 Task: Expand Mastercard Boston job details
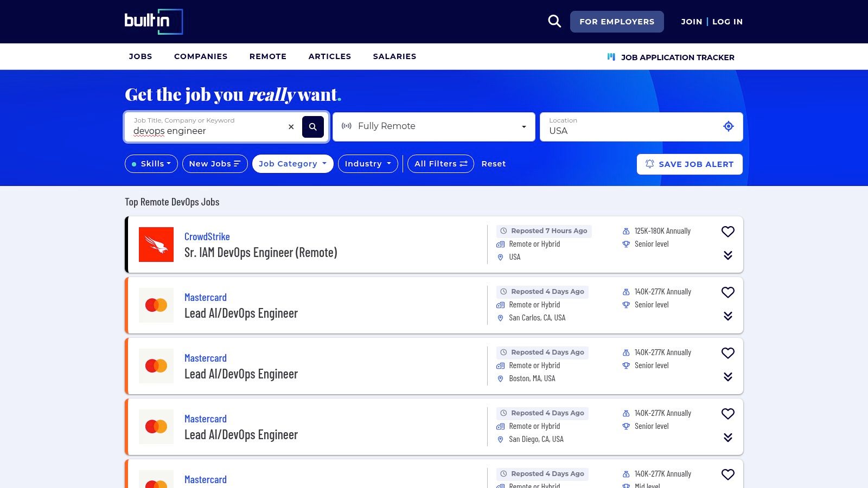coord(728,377)
